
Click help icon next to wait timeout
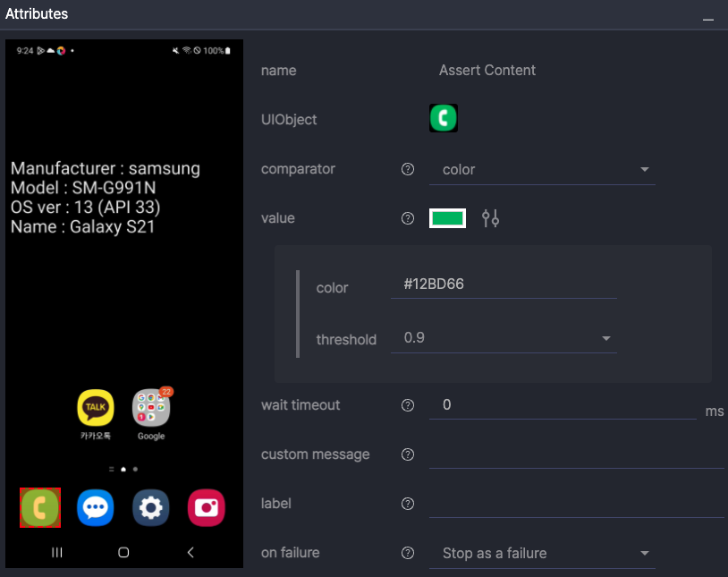[408, 405]
